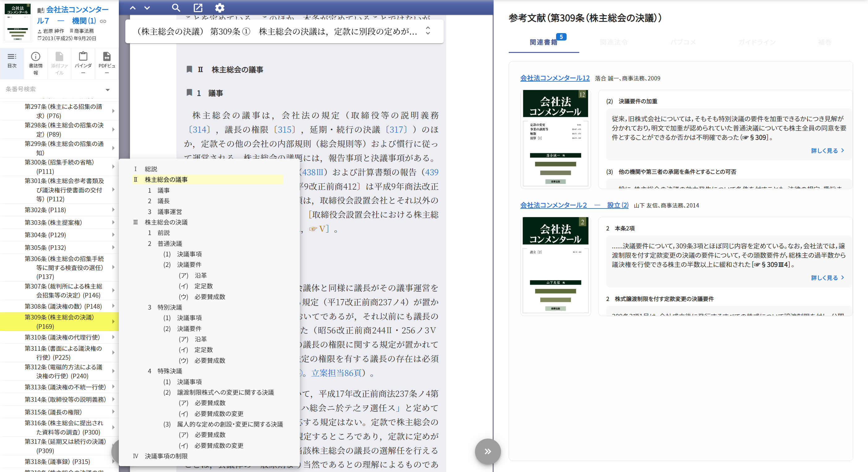
Task: Click 第309条① article text box
Action: 284,31
